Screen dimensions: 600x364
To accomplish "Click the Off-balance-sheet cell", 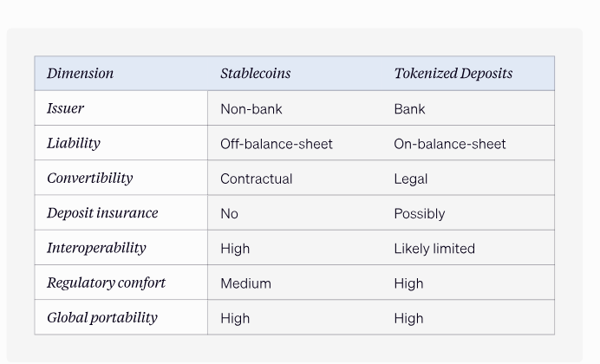I will click(277, 144).
